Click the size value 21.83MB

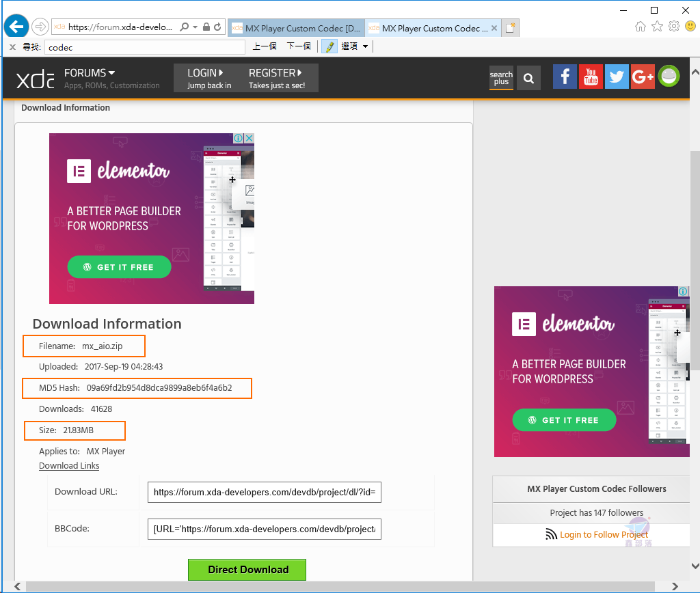[78, 430]
